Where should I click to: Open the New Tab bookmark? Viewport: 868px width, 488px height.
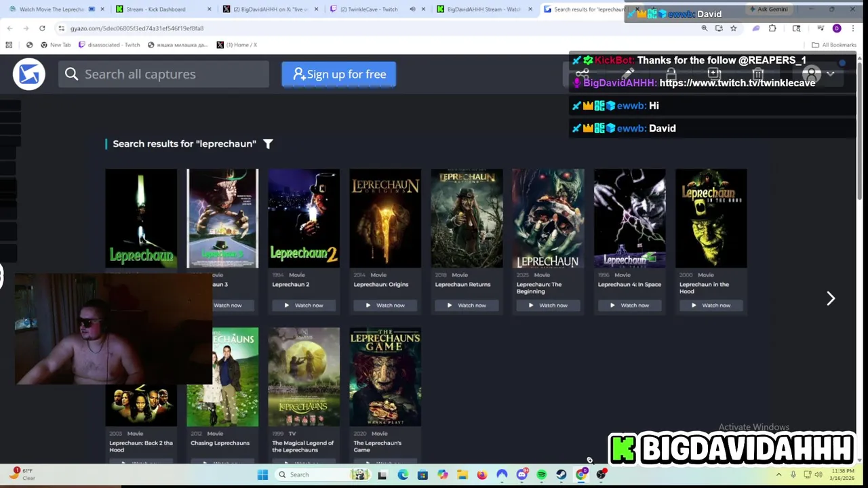[x=56, y=45]
